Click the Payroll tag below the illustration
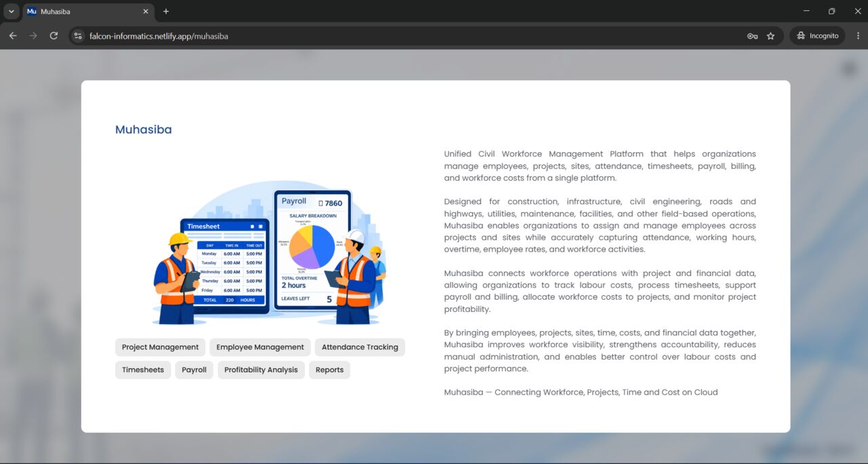The height and width of the screenshot is (464, 868). click(194, 370)
